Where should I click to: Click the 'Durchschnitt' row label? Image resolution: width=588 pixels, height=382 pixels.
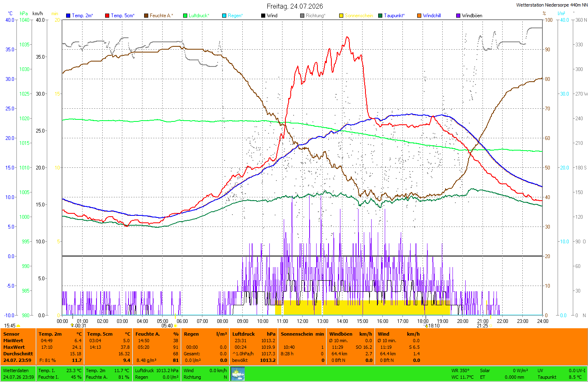click(18, 354)
